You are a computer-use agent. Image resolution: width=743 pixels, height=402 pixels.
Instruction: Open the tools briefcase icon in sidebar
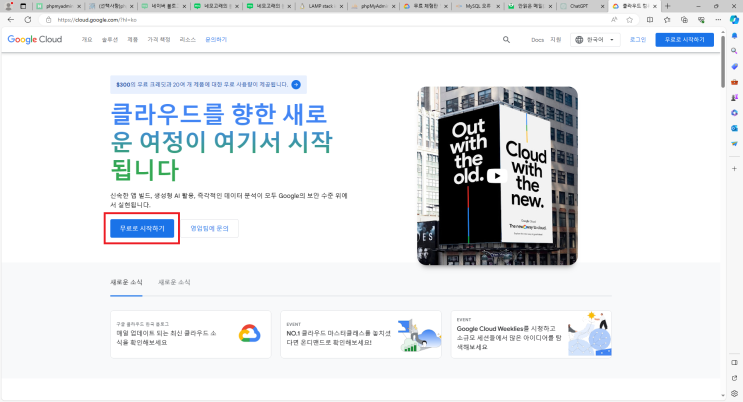pyautogui.click(x=734, y=82)
